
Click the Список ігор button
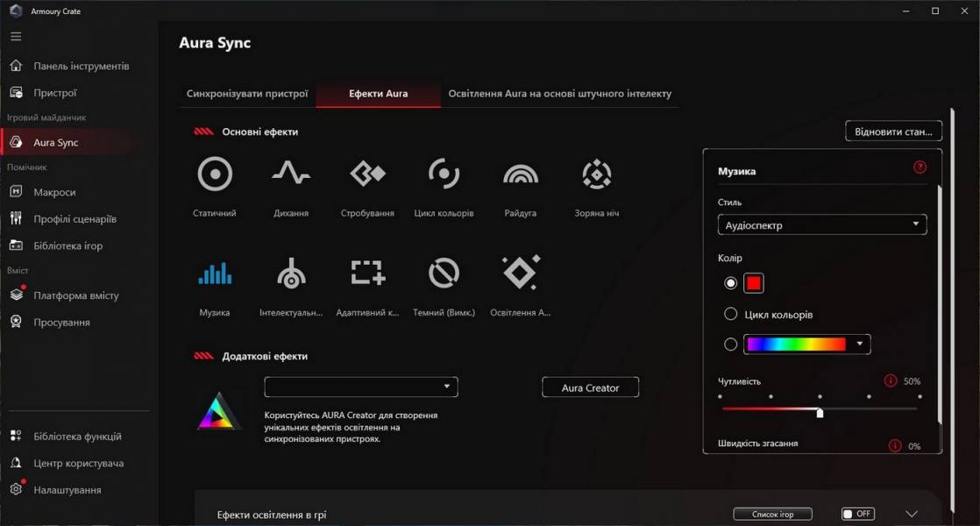tap(772, 514)
